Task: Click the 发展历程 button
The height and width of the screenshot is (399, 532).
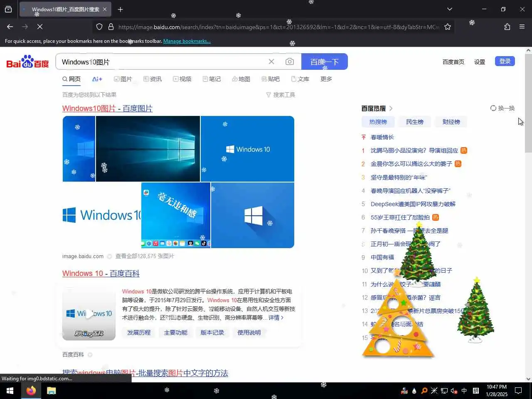Action: 139,332
